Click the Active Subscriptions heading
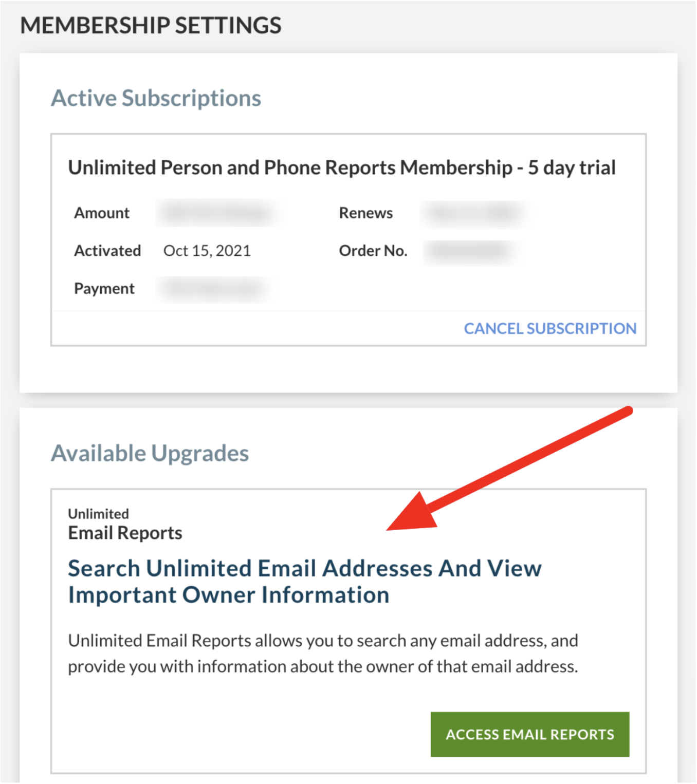Viewport: 697px width, 784px height. pos(156,98)
